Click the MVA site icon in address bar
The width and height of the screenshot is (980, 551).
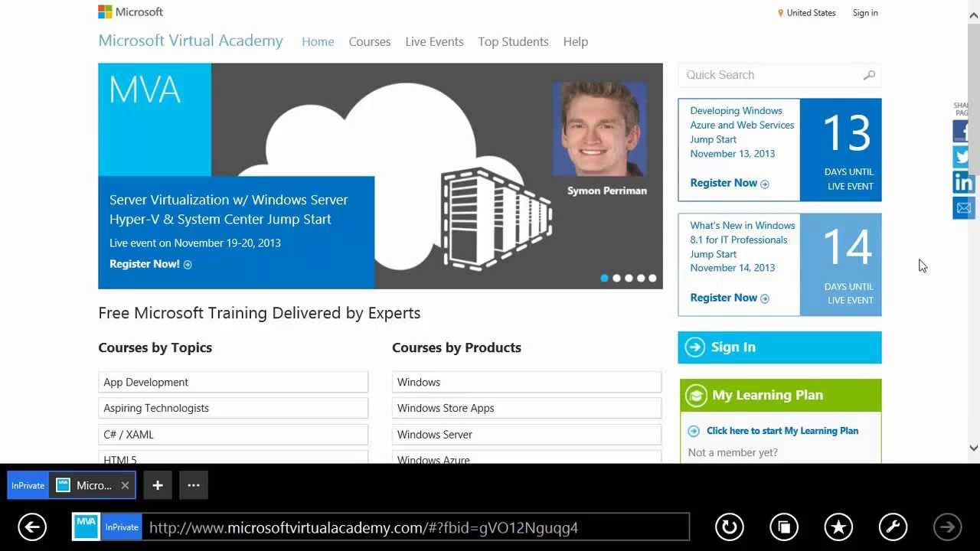pyautogui.click(x=87, y=527)
